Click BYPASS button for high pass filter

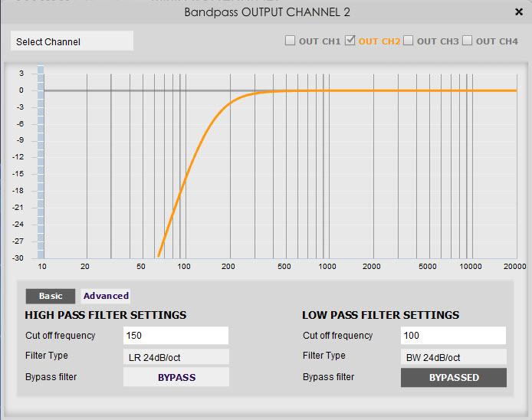click(x=176, y=377)
